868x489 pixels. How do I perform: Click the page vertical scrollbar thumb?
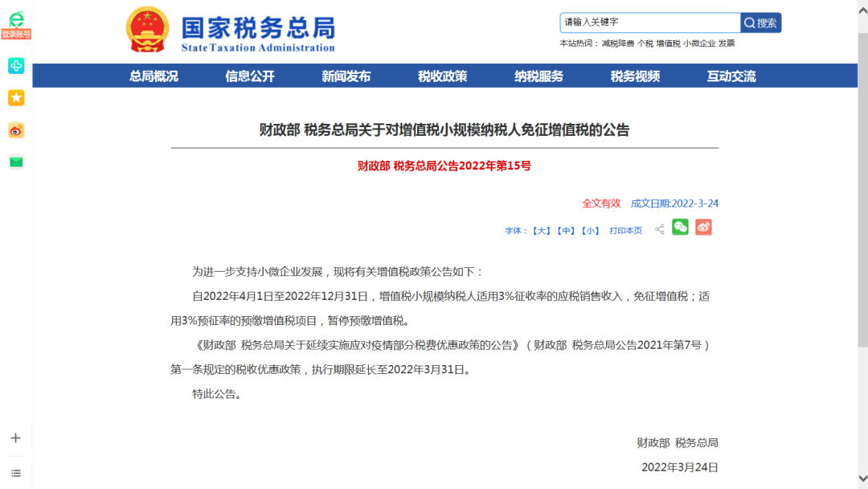point(863,190)
